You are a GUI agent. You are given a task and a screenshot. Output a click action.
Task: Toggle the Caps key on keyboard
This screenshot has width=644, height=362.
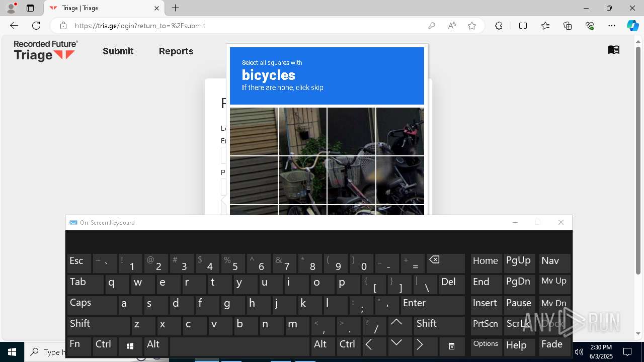(x=92, y=305)
